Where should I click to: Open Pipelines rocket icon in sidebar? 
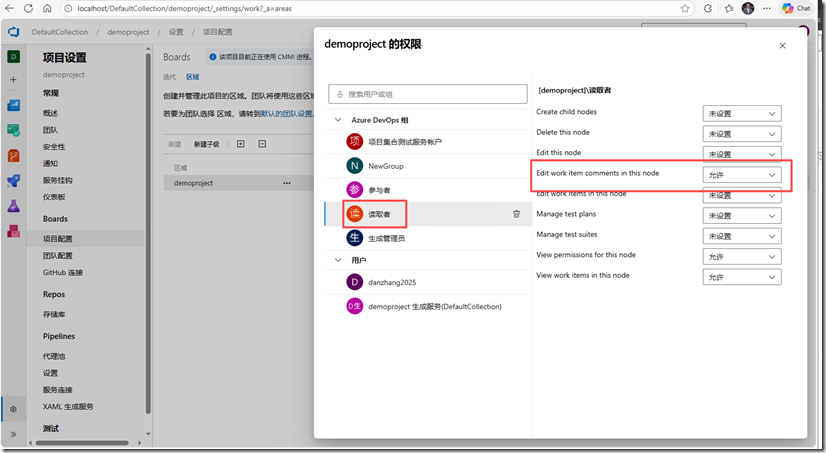pos(14,181)
